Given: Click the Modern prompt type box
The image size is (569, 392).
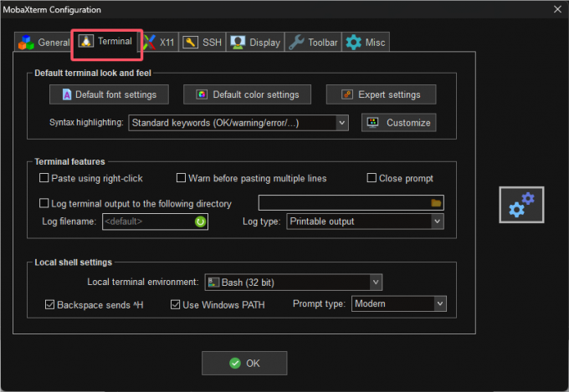Looking at the screenshot, I should point(399,304).
